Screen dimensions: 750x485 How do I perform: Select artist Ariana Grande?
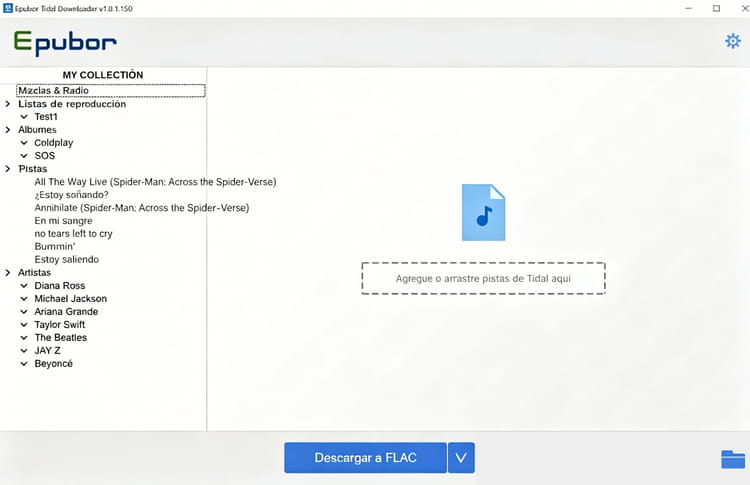pos(66,311)
